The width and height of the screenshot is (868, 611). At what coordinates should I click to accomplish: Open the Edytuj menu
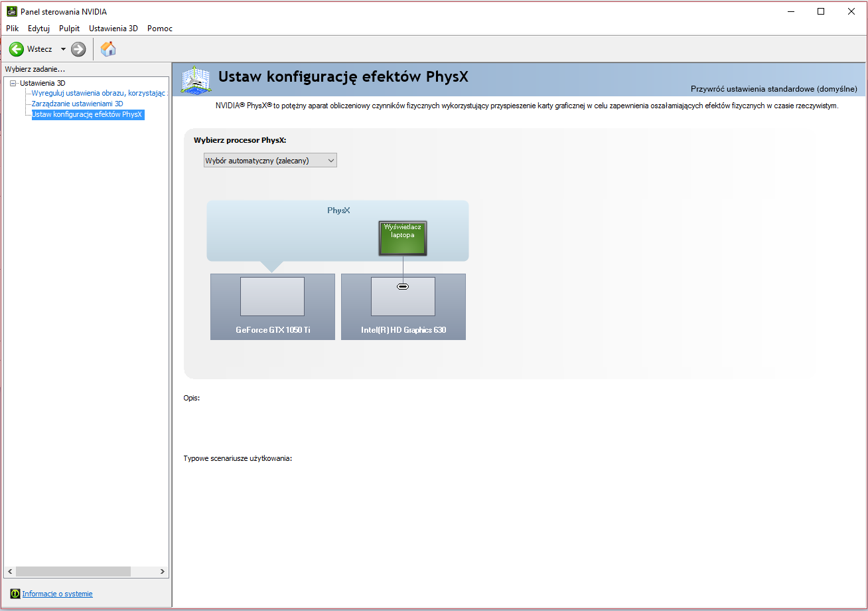[39, 29]
